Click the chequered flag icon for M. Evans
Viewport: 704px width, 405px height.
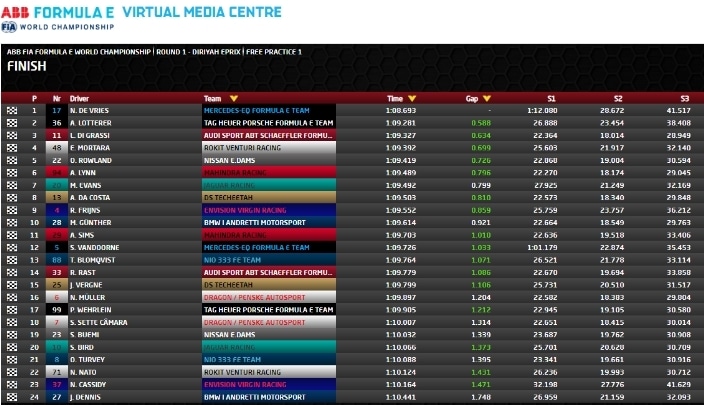12,185
